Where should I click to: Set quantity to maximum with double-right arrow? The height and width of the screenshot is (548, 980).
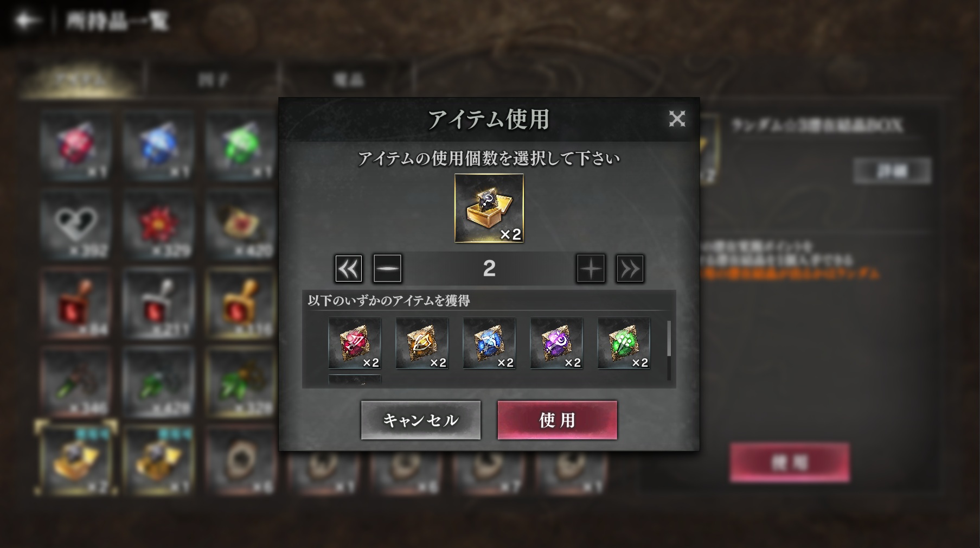click(x=630, y=269)
